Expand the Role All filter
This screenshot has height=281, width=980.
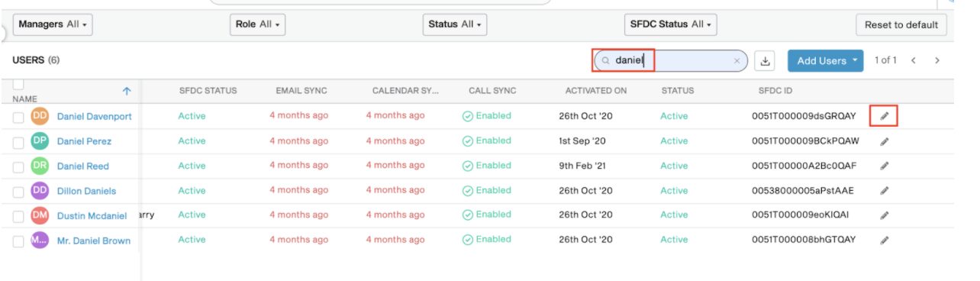(x=258, y=24)
